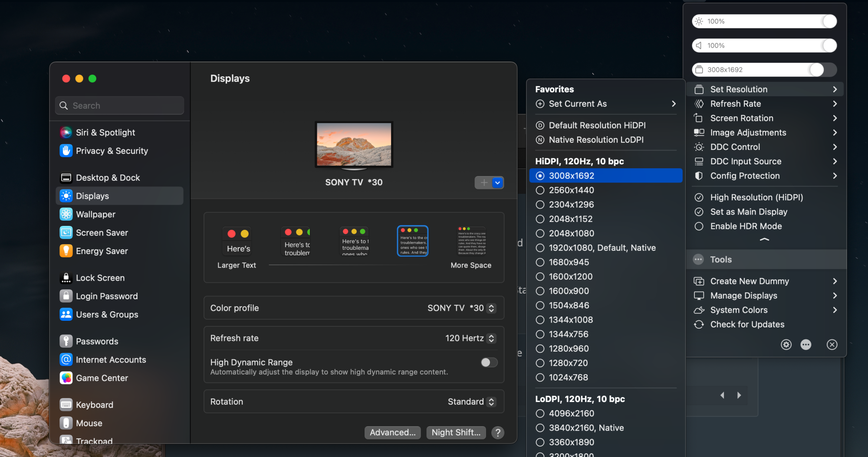Click the Internet Accounts @ icon
This screenshot has height=457, width=868.
point(66,359)
